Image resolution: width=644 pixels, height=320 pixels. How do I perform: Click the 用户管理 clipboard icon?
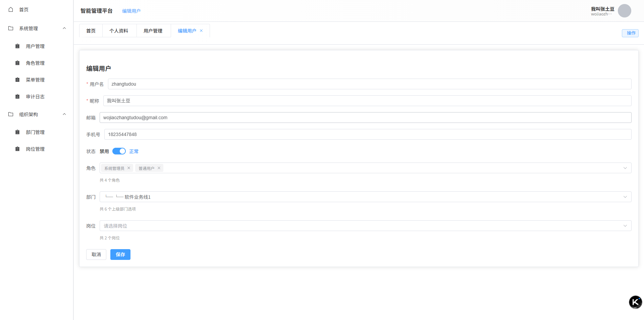pyautogui.click(x=17, y=46)
